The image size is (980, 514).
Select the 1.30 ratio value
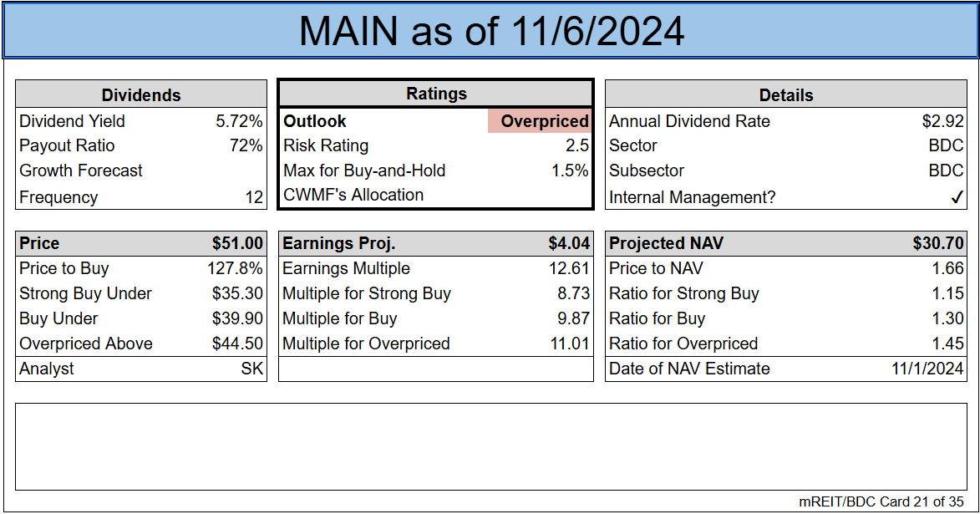(947, 319)
